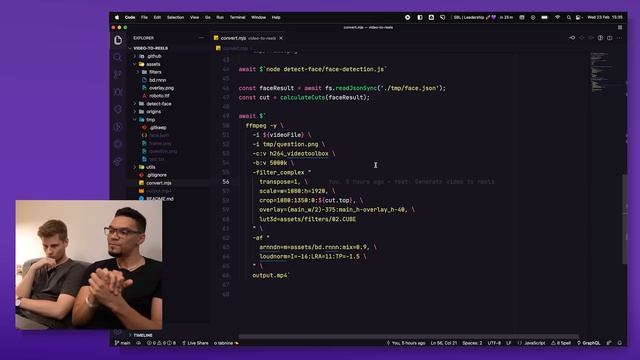Open the Help menu

(x=276, y=18)
